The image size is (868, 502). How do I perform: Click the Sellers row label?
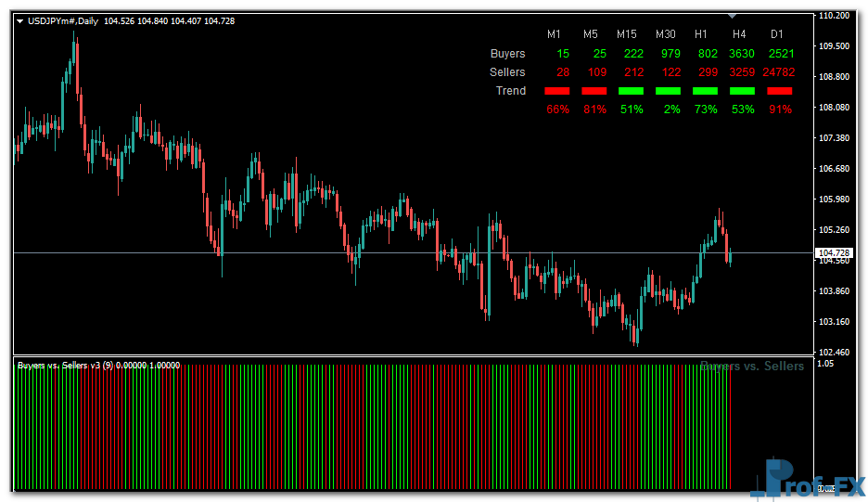pyautogui.click(x=507, y=72)
